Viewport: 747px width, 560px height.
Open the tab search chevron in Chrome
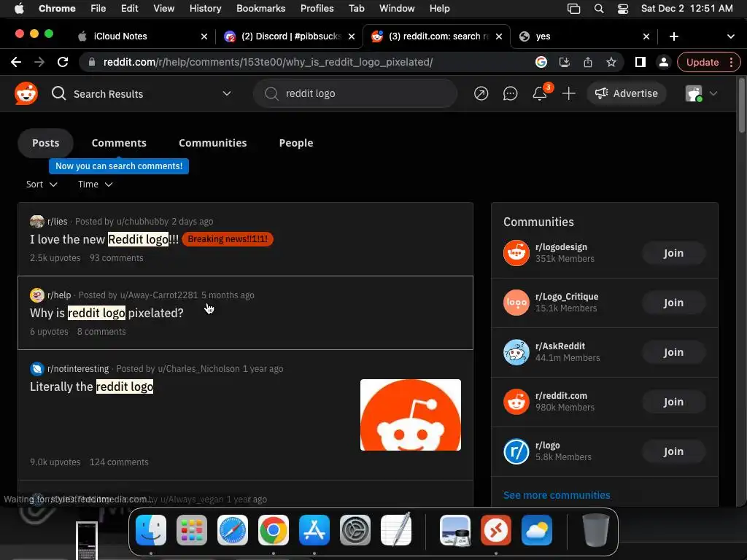point(731,36)
